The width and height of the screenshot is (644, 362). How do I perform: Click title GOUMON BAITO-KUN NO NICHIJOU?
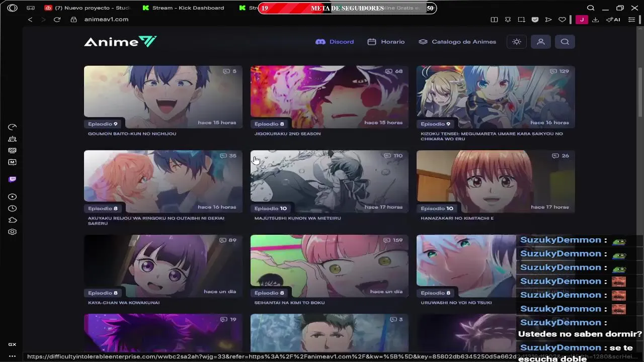(x=132, y=134)
